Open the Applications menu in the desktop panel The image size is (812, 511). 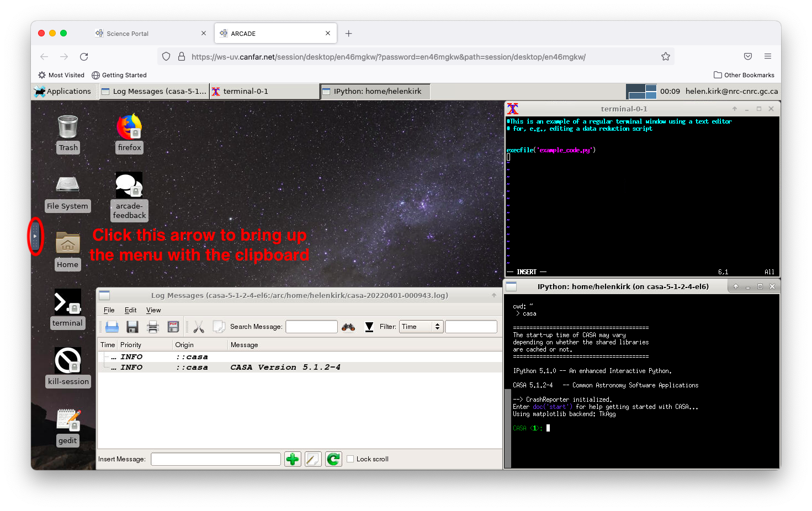click(x=62, y=92)
